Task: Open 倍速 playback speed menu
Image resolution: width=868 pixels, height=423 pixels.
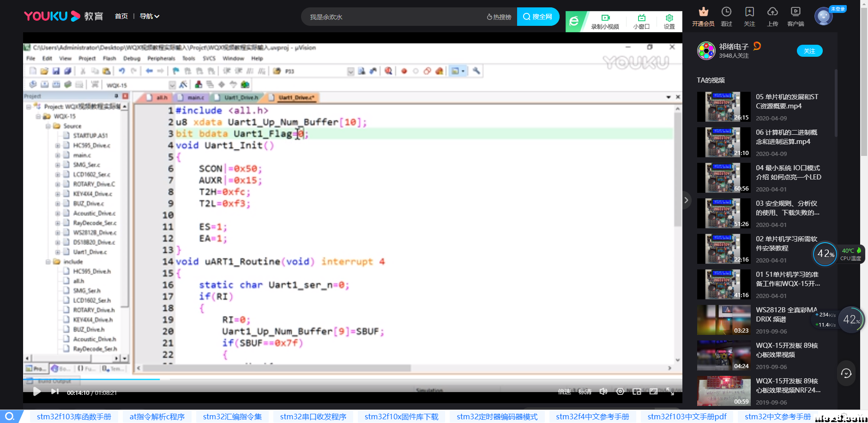Action: [564, 392]
